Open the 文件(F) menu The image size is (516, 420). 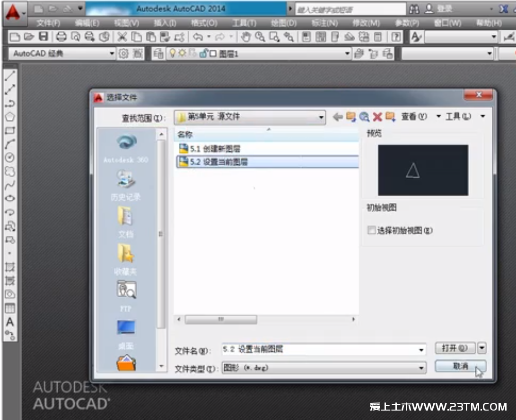48,23
